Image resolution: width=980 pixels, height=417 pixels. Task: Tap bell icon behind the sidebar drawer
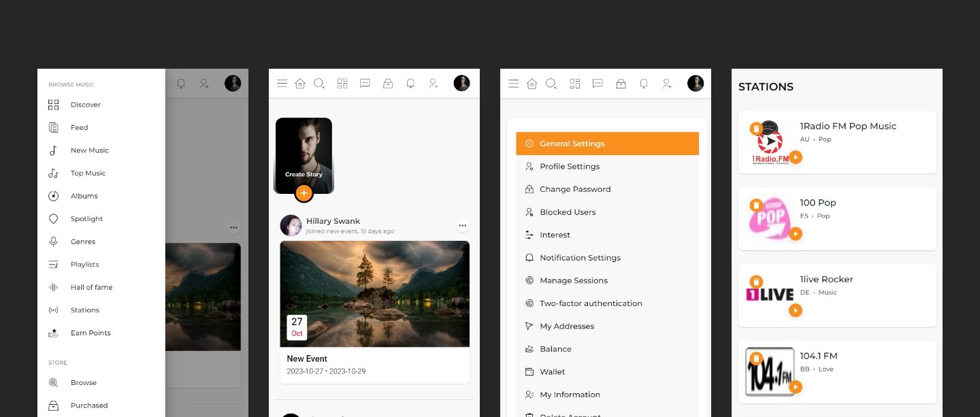tap(181, 84)
